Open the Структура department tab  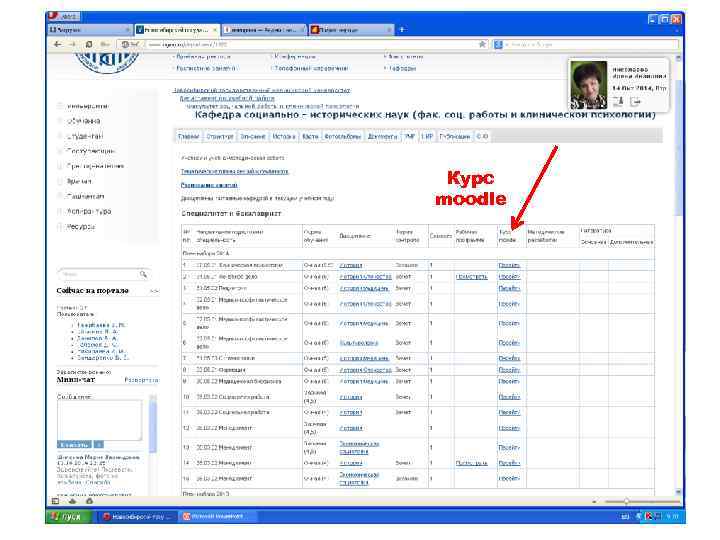click(219, 136)
